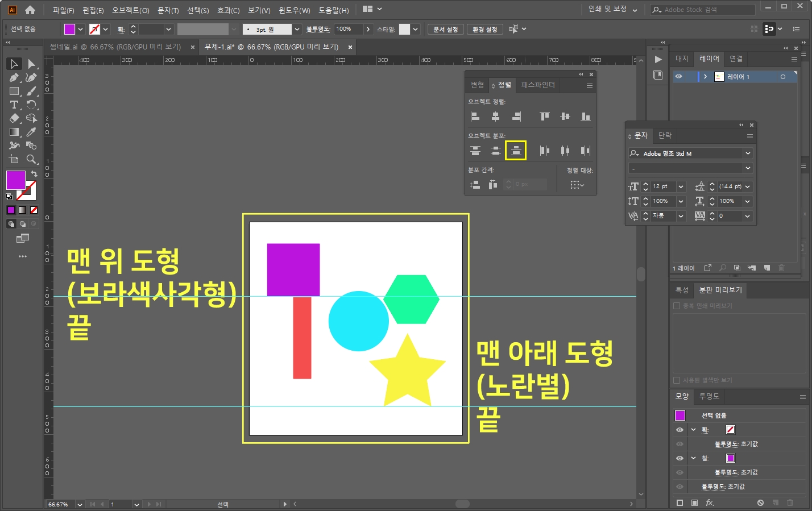Switch to 단락 tab
The width and height of the screenshot is (812, 511).
[665, 135]
